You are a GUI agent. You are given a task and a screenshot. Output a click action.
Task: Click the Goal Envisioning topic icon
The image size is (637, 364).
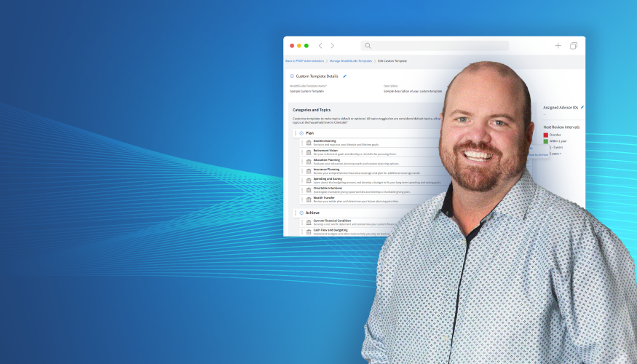click(309, 143)
